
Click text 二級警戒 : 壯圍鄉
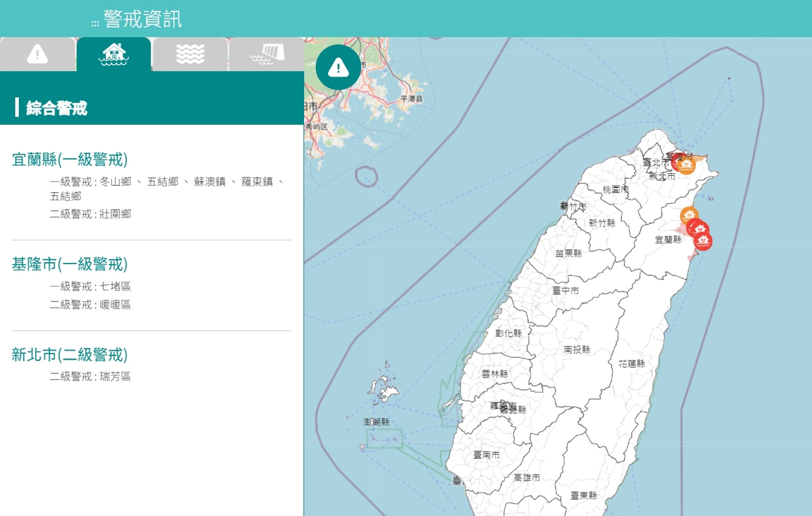tap(91, 214)
